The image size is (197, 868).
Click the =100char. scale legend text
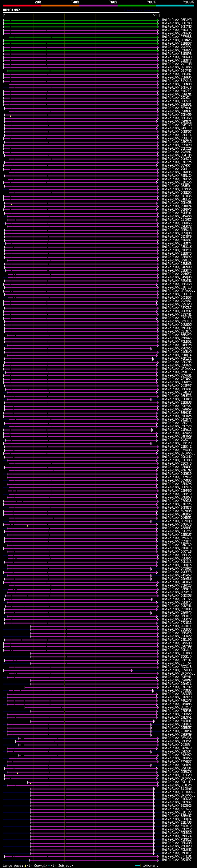pos(149,866)
